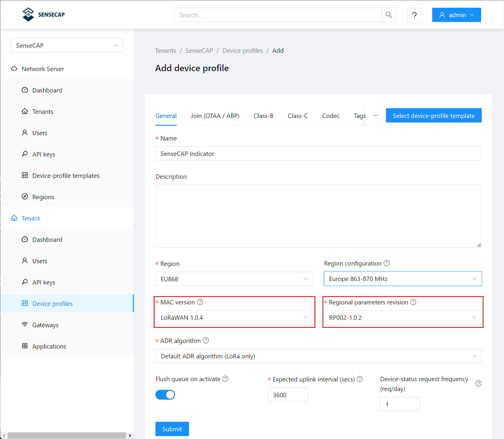
Task: Click the Regions compass icon
Action: point(25,197)
